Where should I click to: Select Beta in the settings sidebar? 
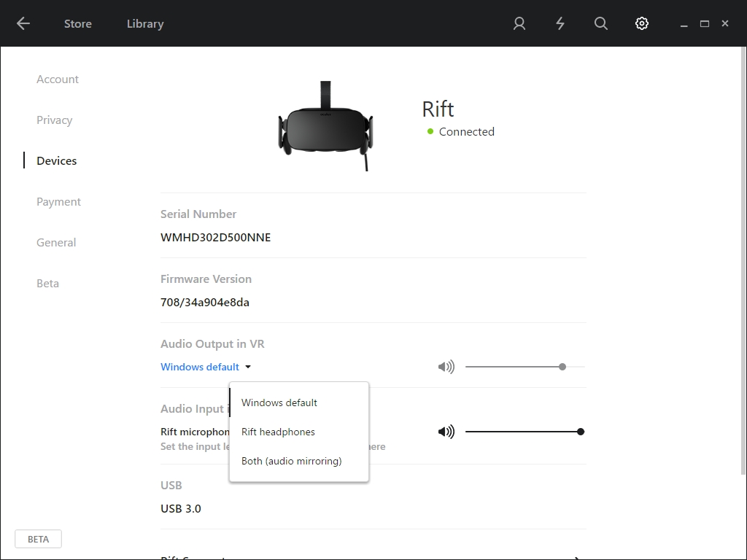coord(47,284)
